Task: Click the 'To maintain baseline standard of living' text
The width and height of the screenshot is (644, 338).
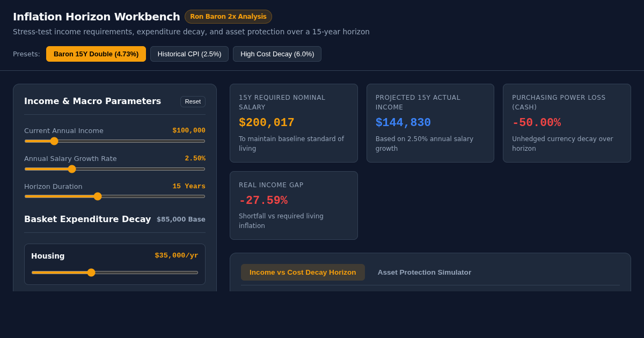Action: [291, 144]
